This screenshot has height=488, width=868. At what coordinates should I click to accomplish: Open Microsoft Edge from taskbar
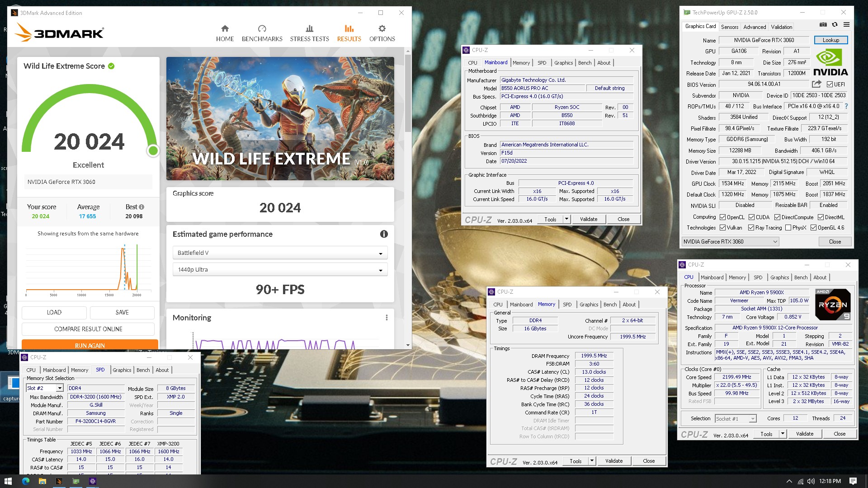25,481
